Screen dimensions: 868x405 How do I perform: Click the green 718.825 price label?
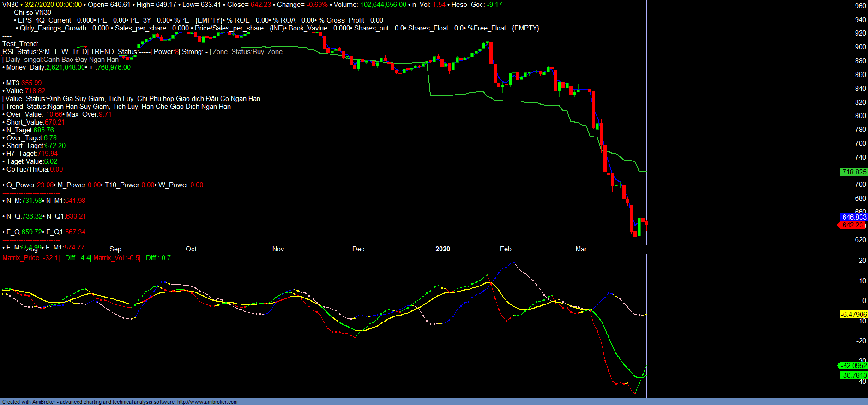pos(854,172)
